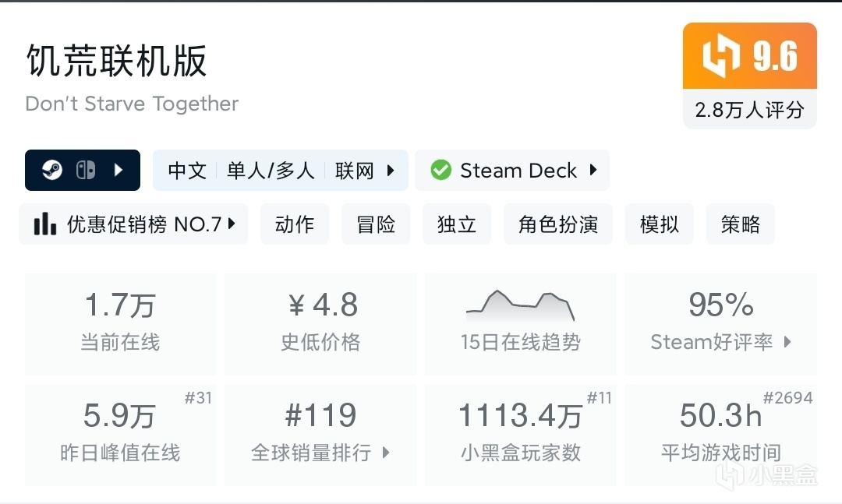The width and height of the screenshot is (842, 504).
Task: Tap the 角色扮演 genre tag
Action: coord(558,224)
